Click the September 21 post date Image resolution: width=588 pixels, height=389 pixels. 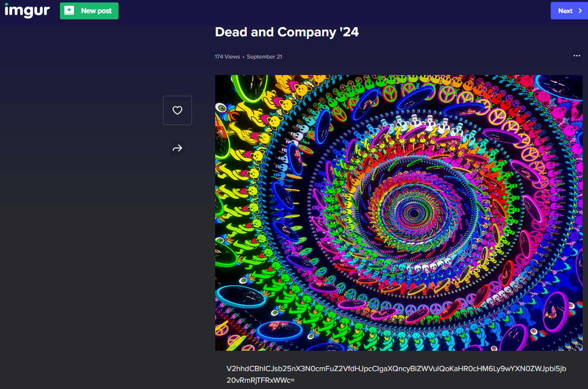[265, 57]
